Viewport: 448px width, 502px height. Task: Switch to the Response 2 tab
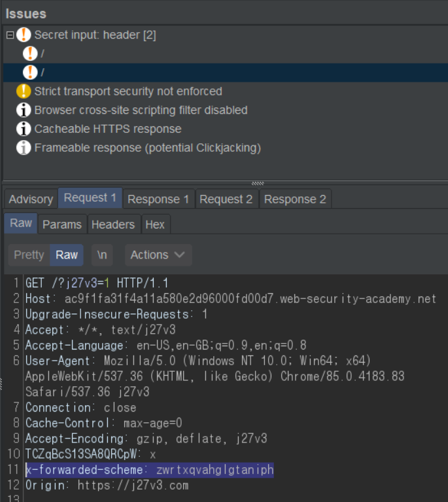click(x=295, y=199)
